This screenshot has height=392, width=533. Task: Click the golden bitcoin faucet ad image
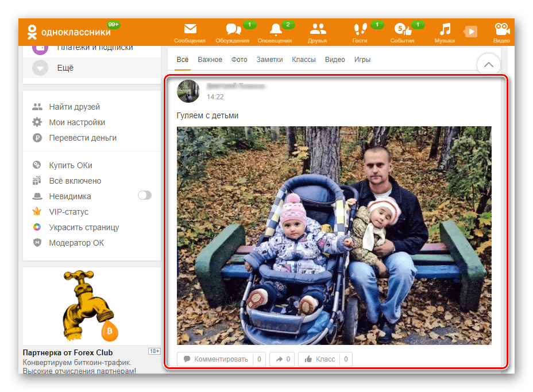pos(91,306)
